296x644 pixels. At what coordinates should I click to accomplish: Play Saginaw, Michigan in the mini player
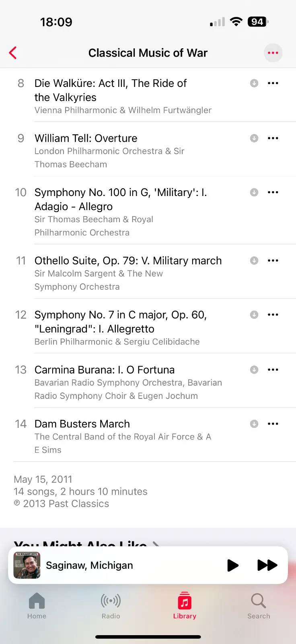pos(232,565)
